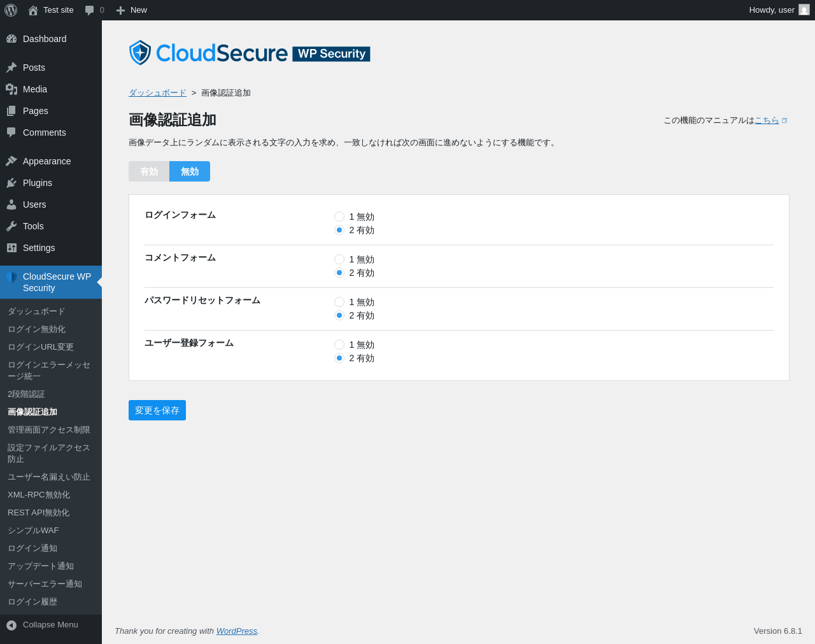Follow the ダッシュボード breadcrumb link
This screenshot has height=644, width=815.
pyautogui.click(x=157, y=93)
